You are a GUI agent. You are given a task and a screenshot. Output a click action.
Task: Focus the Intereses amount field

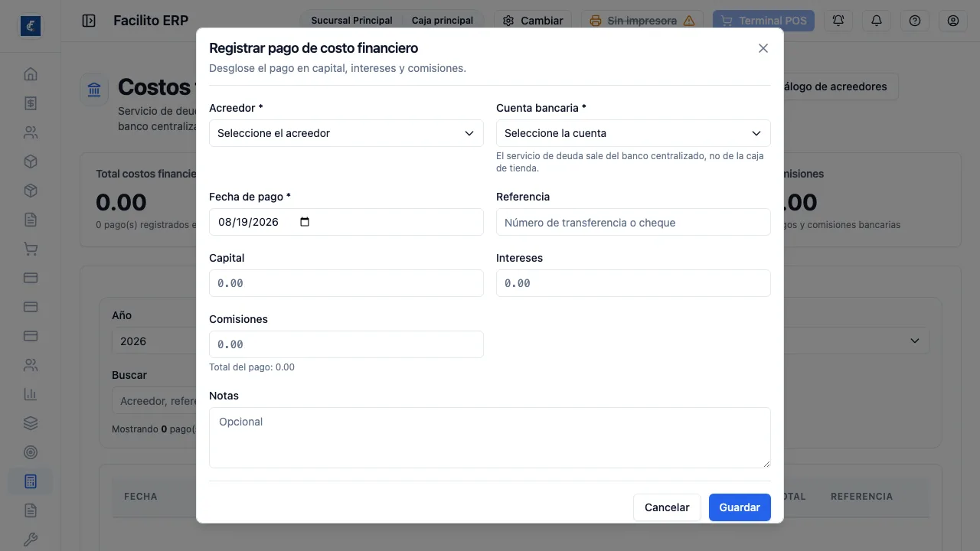click(633, 283)
